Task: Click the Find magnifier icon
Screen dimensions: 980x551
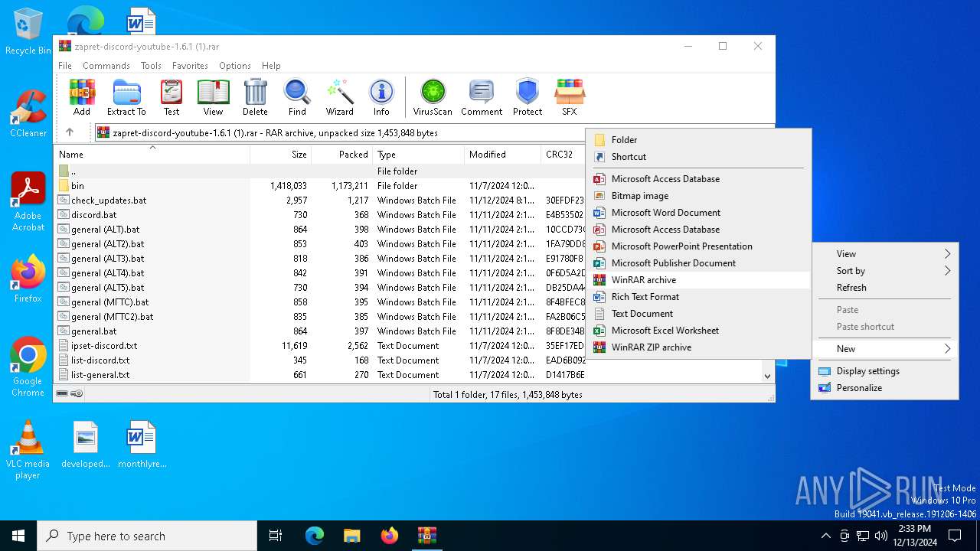Action: pos(297,97)
